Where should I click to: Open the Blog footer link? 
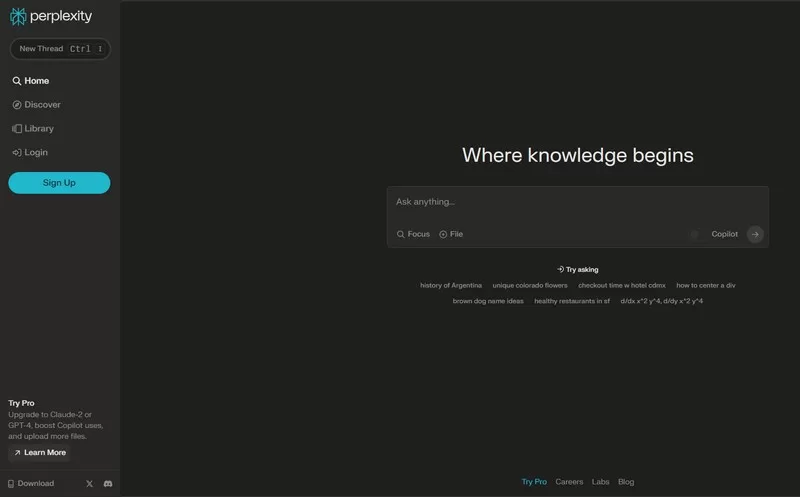point(626,482)
